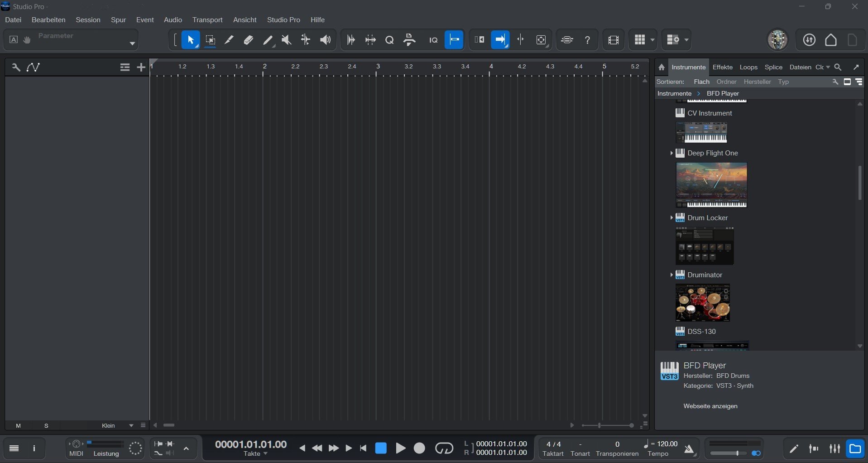Toggle global Mute M button
The image size is (868, 463).
pos(19,426)
